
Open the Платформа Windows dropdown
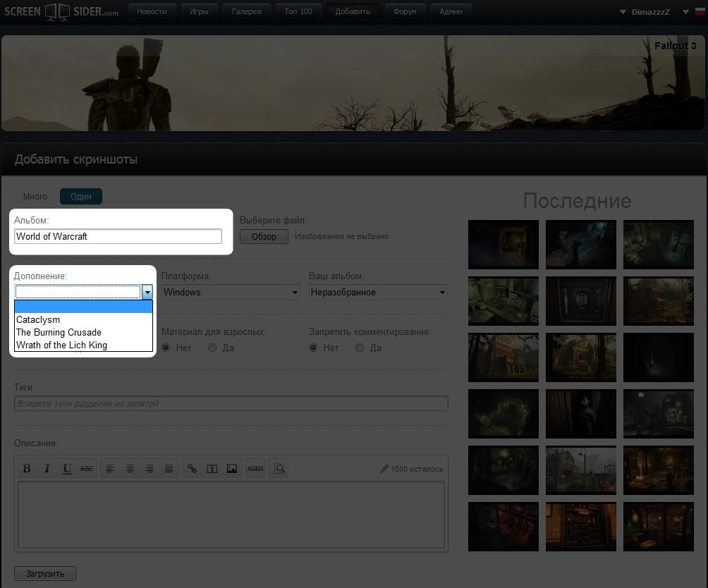(x=231, y=292)
